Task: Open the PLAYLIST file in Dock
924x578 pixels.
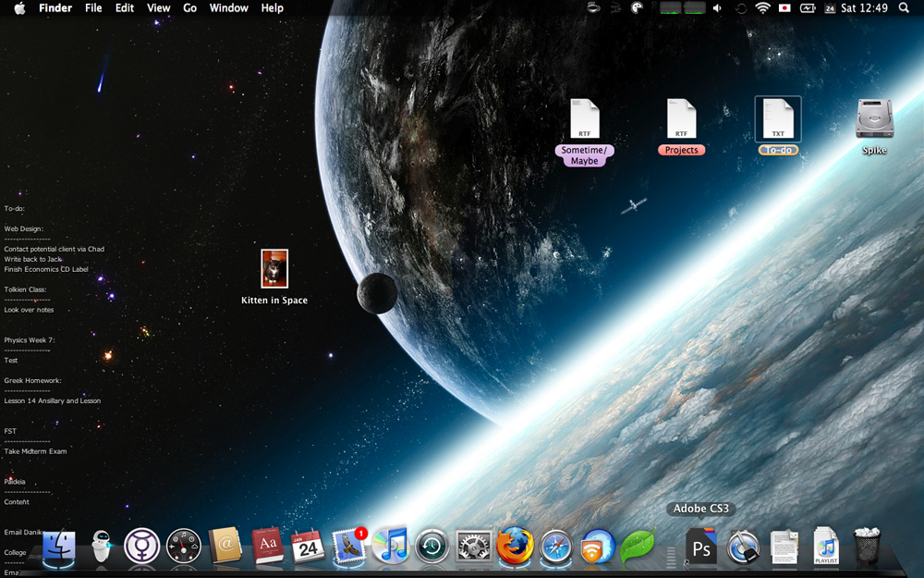Action: pyautogui.click(x=825, y=547)
